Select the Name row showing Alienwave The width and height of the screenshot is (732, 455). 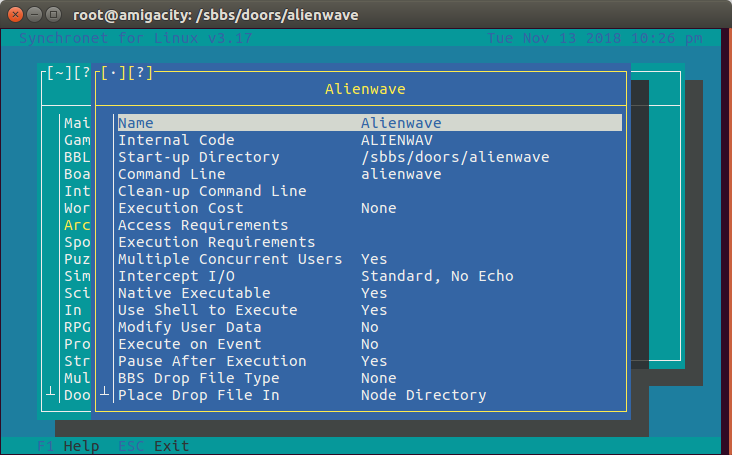coord(370,123)
